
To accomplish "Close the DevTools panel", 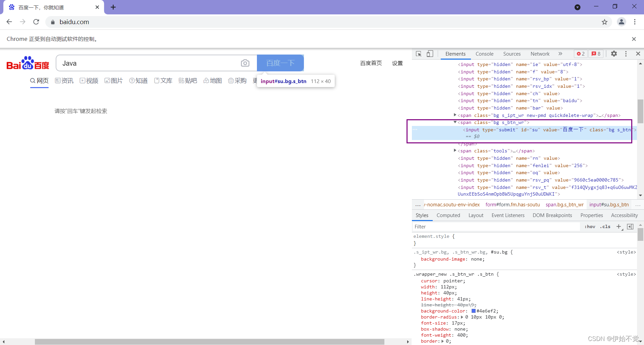I will coord(638,54).
